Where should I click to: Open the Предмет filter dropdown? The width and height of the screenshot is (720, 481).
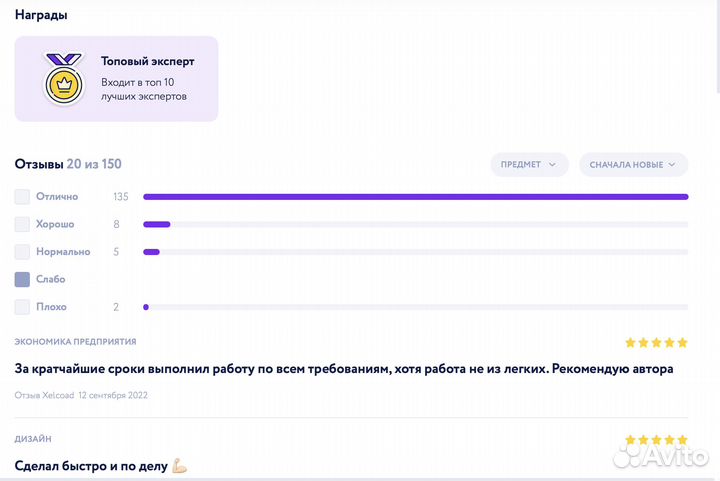click(x=529, y=165)
